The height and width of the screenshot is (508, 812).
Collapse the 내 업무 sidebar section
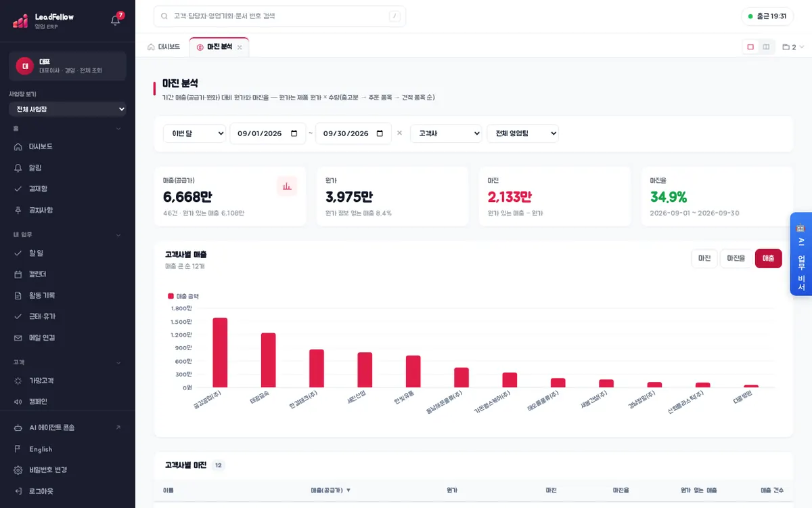point(68,235)
